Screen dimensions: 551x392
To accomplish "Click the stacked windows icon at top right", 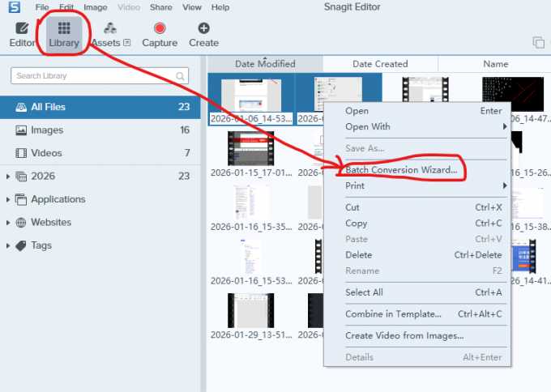I will pyautogui.click(x=538, y=42).
